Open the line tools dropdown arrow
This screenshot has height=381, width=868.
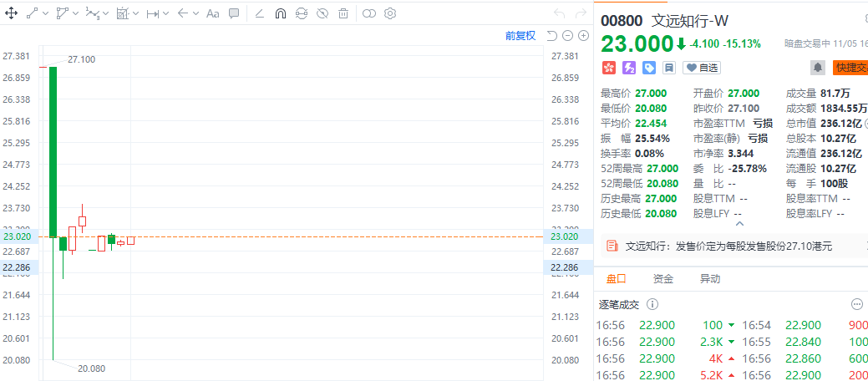[45, 14]
